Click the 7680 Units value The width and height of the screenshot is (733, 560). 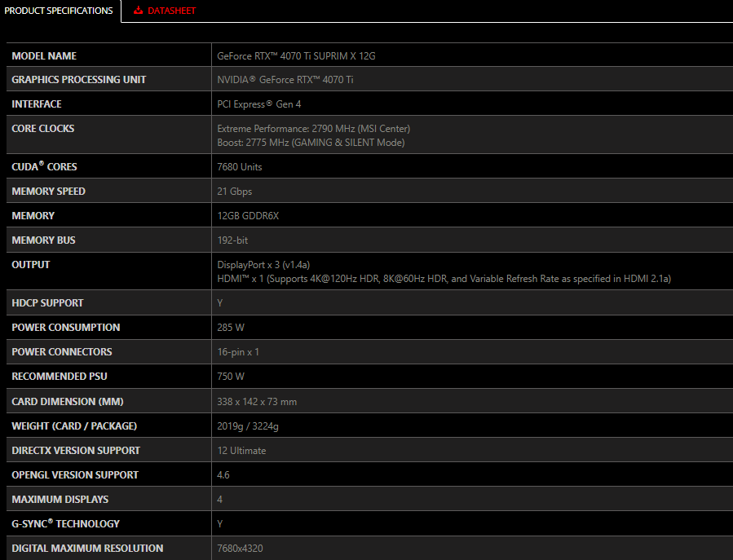click(240, 167)
